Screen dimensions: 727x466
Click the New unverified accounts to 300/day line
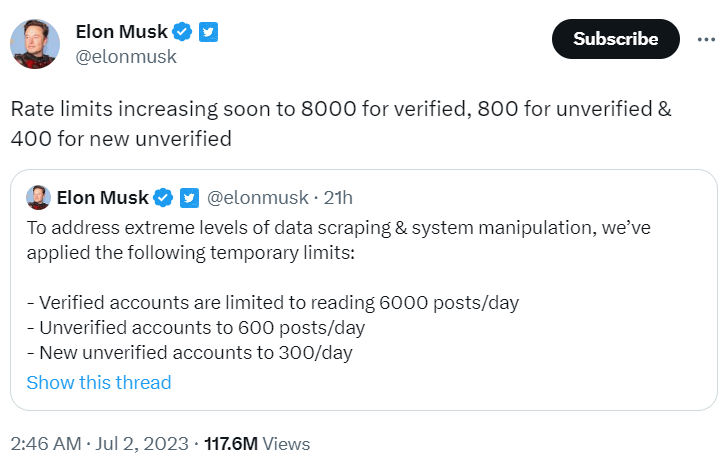pos(190,353)
